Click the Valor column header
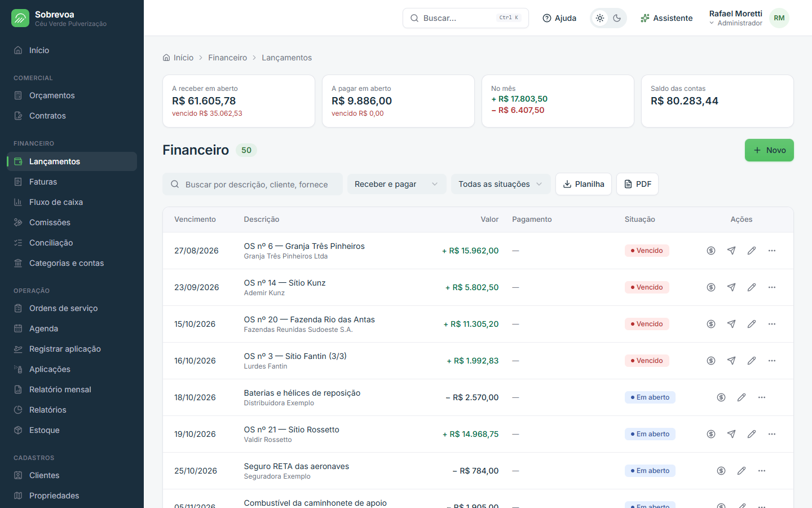This screenshot has height=508, width=812. [x=489, y=220]
